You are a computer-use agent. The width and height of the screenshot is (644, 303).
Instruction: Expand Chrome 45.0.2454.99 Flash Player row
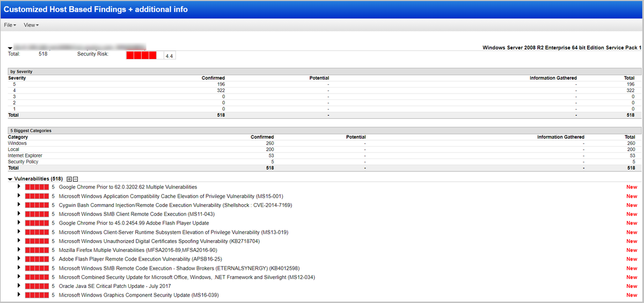click(19, 223)
